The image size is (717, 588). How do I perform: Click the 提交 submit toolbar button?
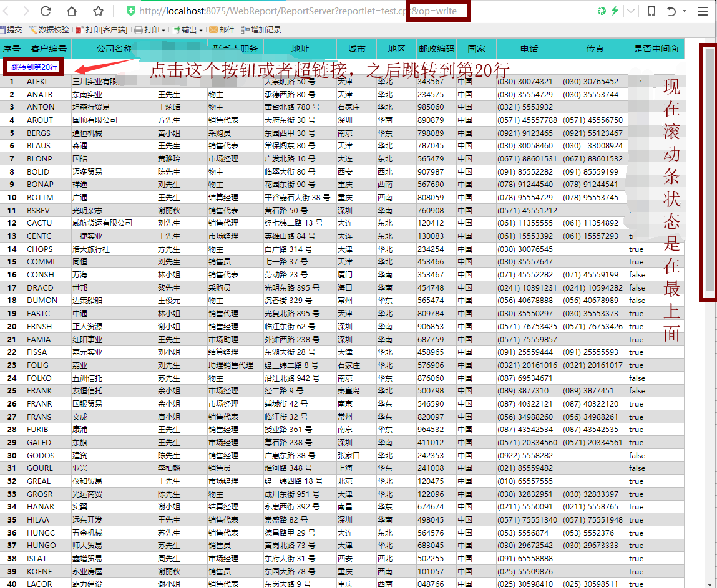[x=11, y=29]
